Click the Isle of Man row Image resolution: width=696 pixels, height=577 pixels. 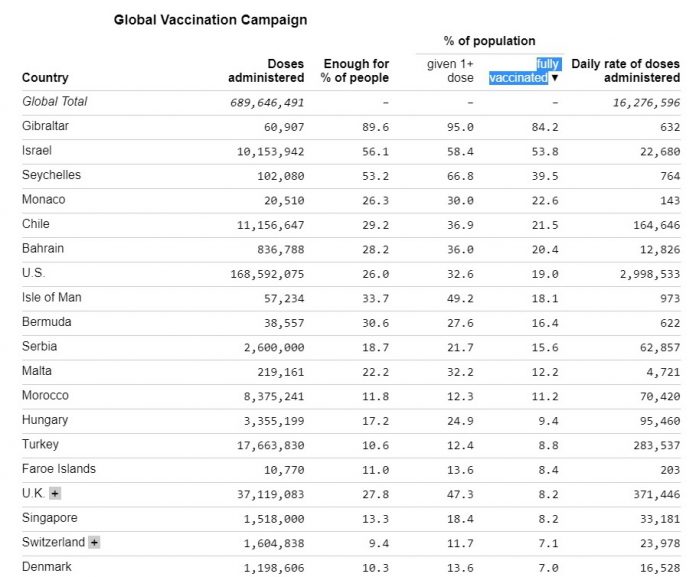pyautogui.click(x=351, y=298)
